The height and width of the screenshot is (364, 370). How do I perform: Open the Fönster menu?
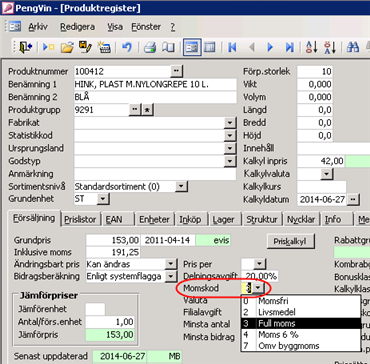[146, 27]
